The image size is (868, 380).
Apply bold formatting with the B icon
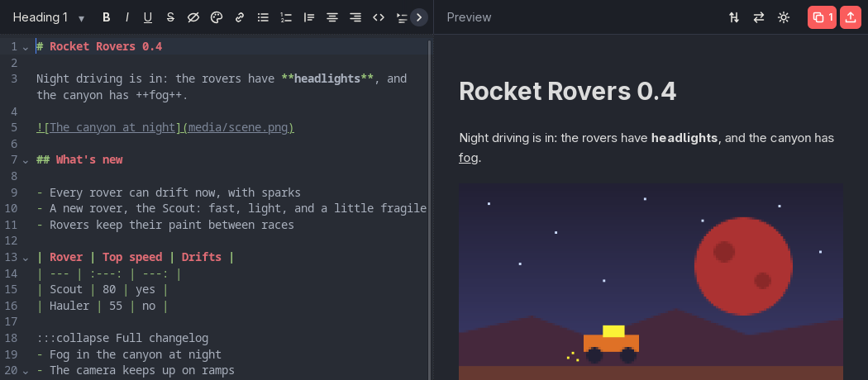107,17
